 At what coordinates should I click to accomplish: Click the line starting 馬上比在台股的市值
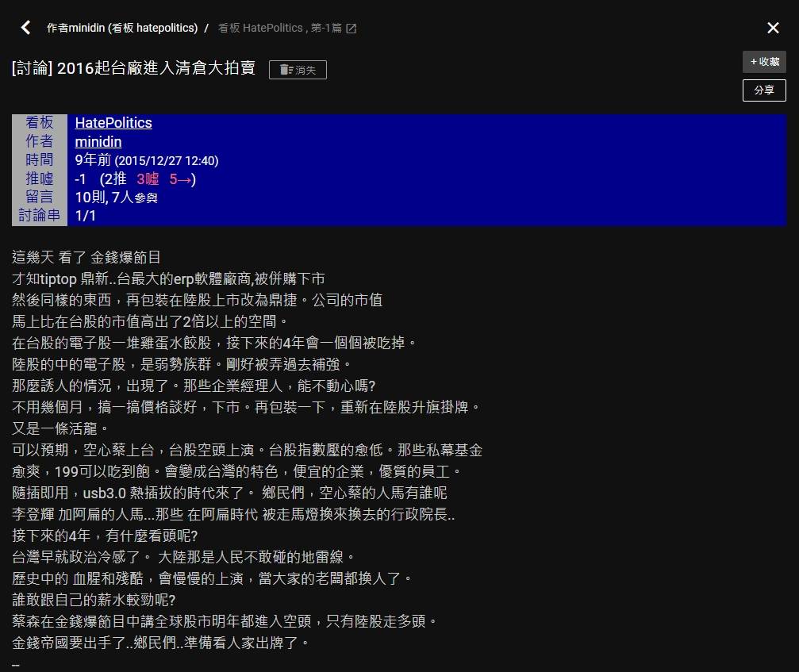[150, 321]
